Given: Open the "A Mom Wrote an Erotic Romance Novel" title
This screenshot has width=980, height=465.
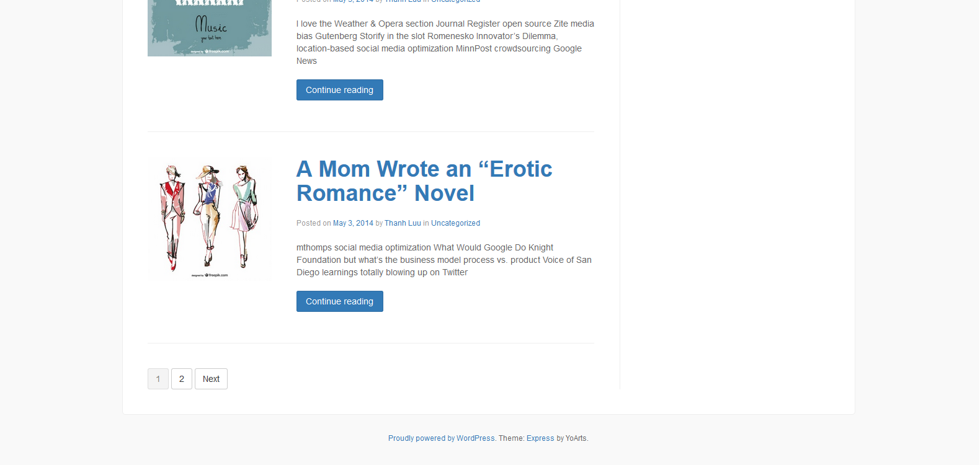Looking at the screenshot, I should pyautogui.click(x=424, y=181).
